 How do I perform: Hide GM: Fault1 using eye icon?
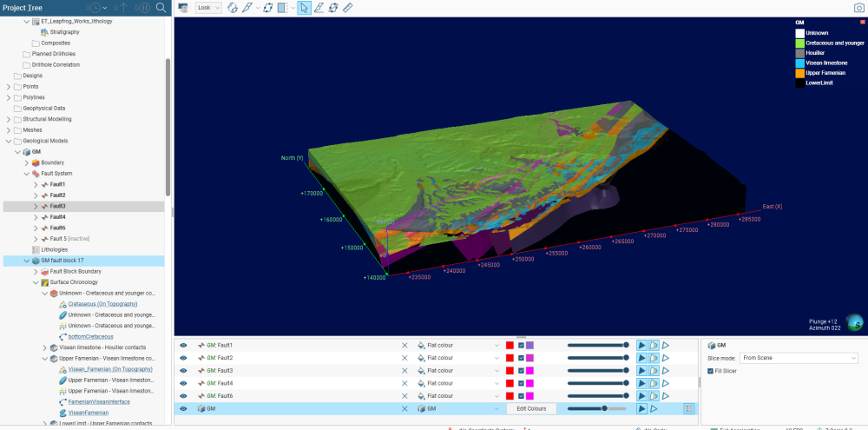[x=183, y=345]
